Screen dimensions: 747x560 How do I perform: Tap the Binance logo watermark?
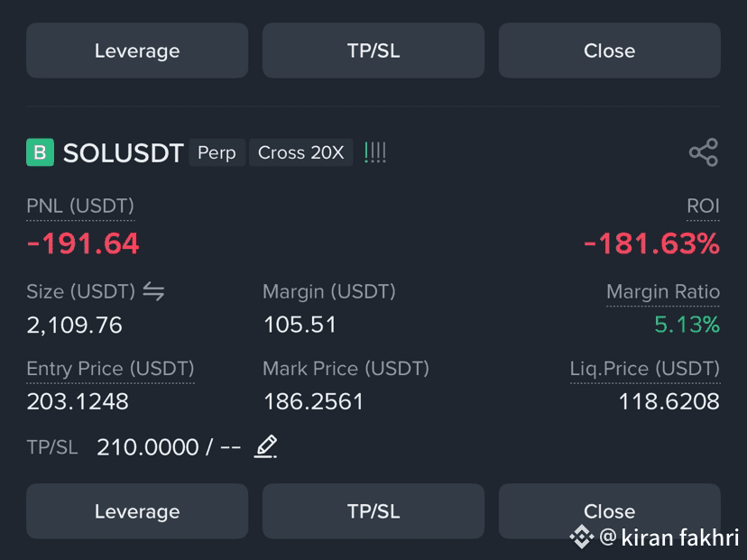(582, 537)
